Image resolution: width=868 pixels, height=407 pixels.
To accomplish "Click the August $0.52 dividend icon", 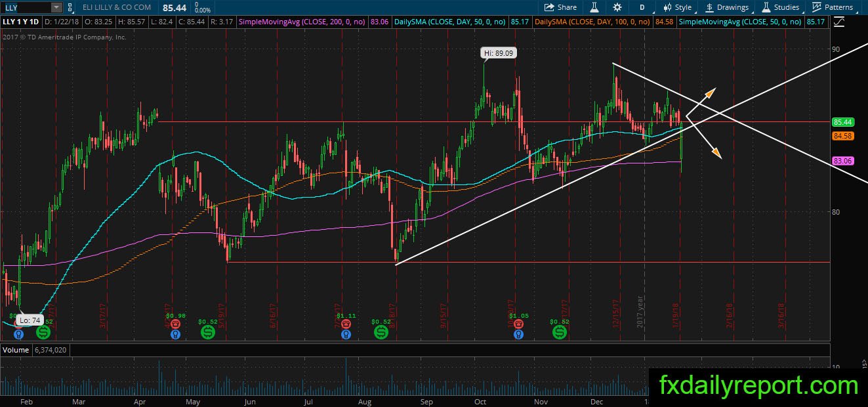I will click(381, 333).
